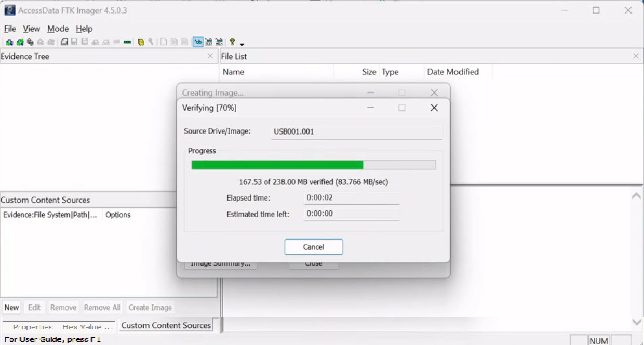Expand the toolbar options dropdown arrow
The image size is (644, 345).
[x=242, y=44]
